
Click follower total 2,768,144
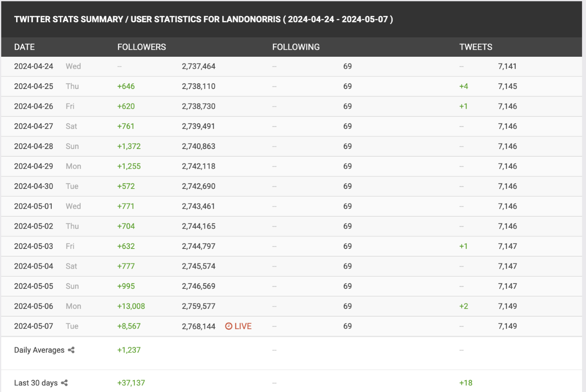199,326
